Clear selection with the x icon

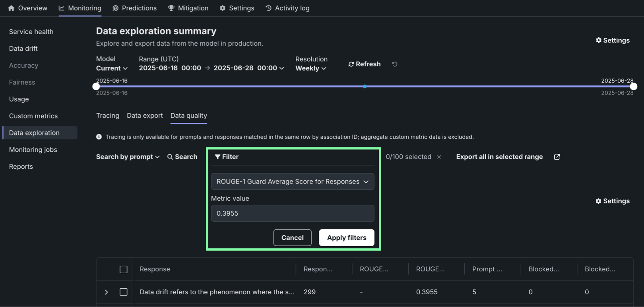(439, 157)
